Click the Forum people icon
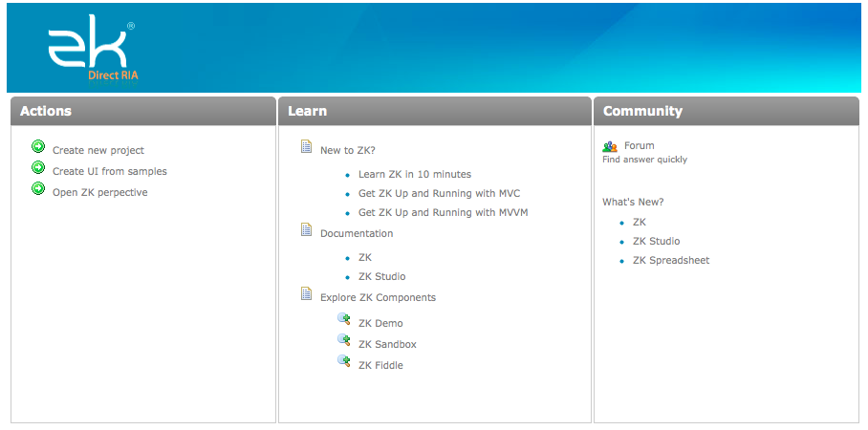The image size is (868, 430). coord(610,146)
